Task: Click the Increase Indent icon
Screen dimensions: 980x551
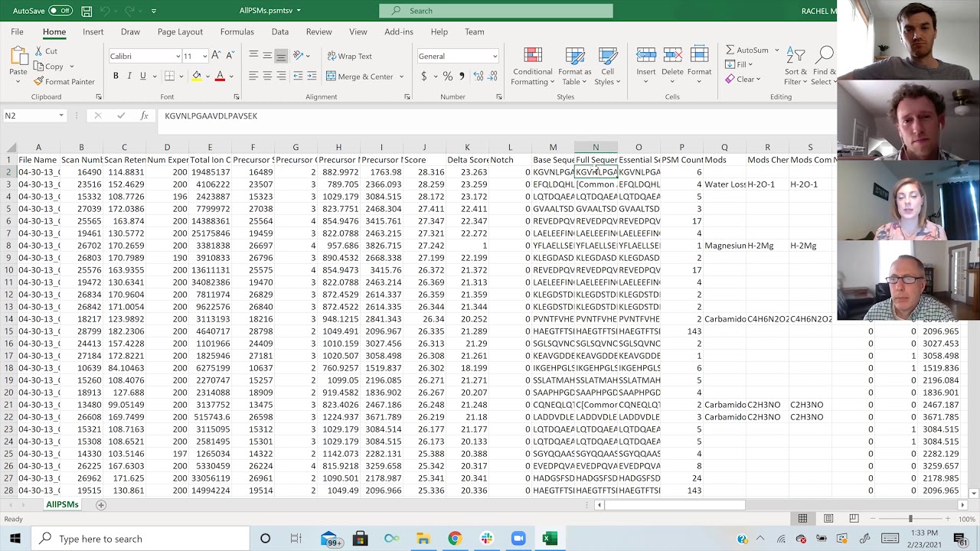Action: [x=312, y=76]
